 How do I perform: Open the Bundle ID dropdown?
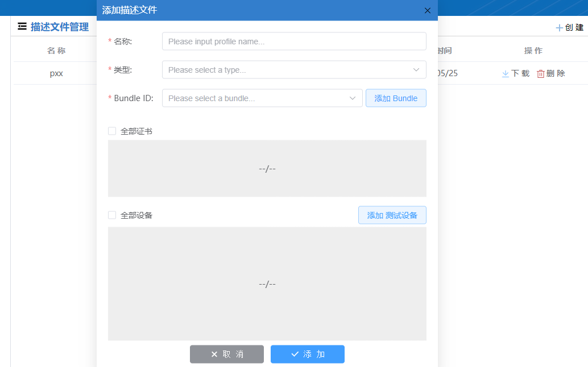pos(262,98)
